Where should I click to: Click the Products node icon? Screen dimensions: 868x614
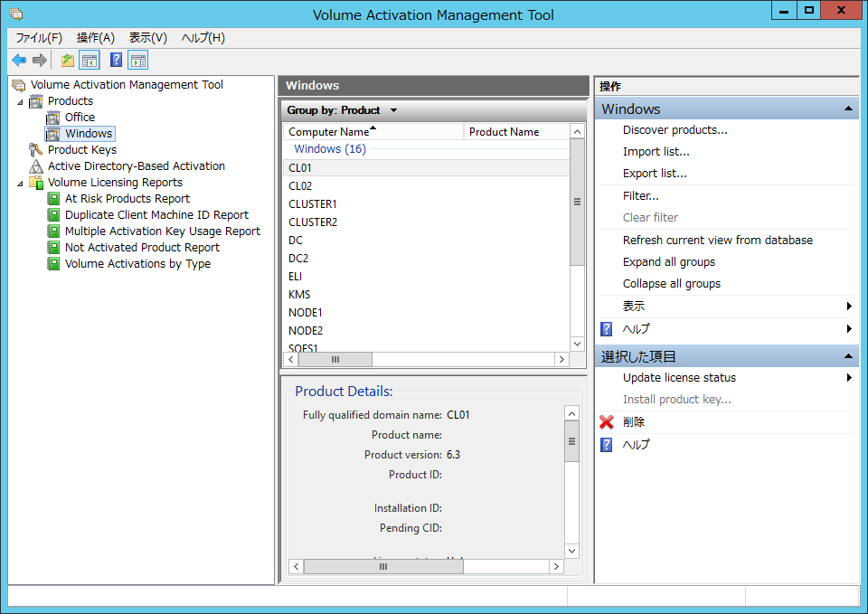pos(36,101)
